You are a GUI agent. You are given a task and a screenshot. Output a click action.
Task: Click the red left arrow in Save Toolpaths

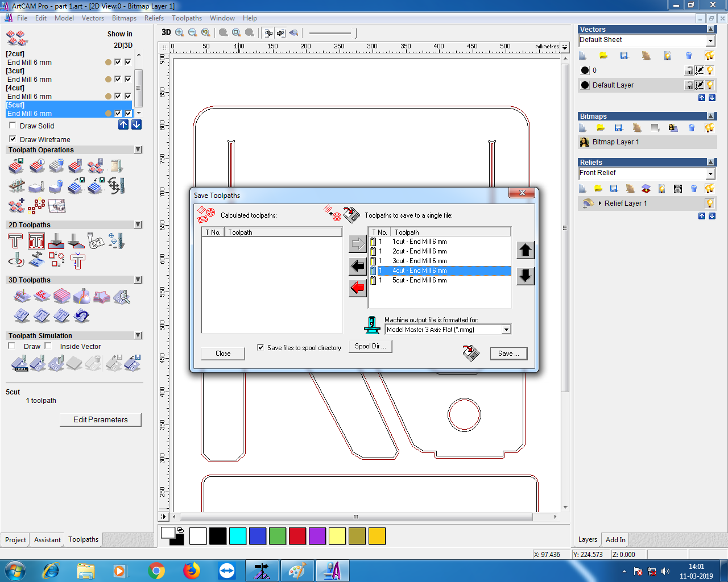coord(358,288)
